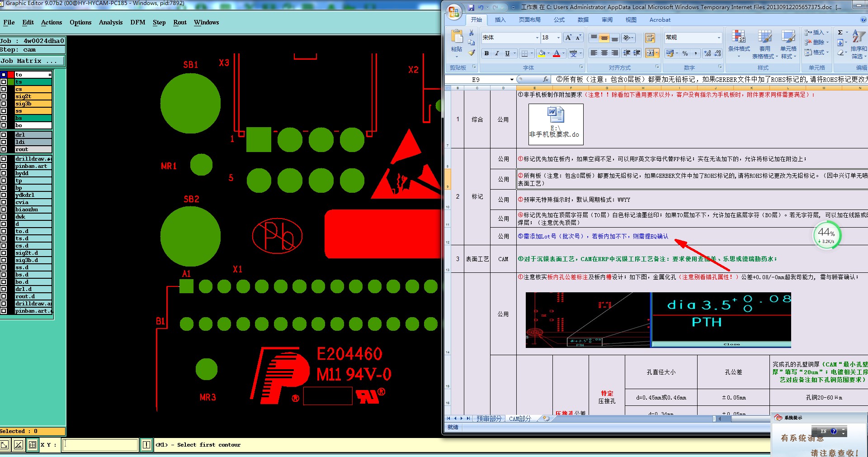Increase font size with the large A icon
The width and height of the screenshot is (868, 457).
click(568, 38)
